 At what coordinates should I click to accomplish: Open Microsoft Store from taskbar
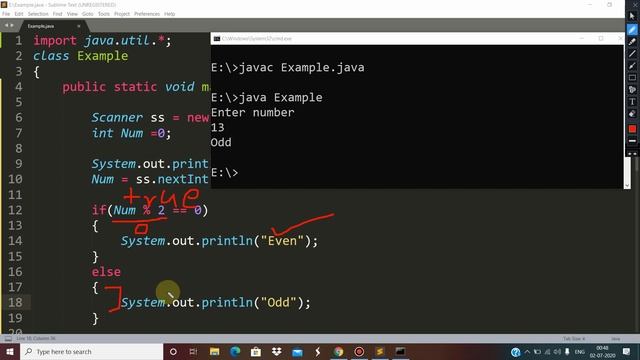click(x=256, y=351)
